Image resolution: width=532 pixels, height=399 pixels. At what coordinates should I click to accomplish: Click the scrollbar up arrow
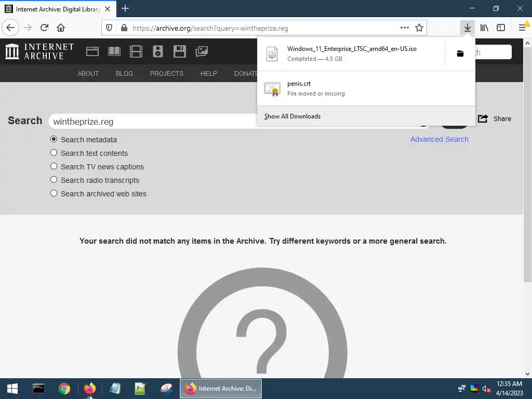(x=527, y=44)
